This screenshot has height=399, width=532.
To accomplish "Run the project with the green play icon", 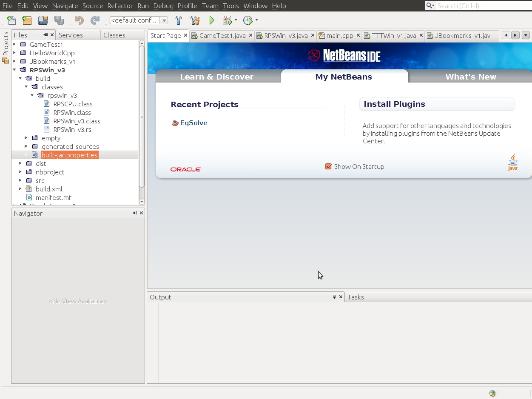I will [212, 20].
